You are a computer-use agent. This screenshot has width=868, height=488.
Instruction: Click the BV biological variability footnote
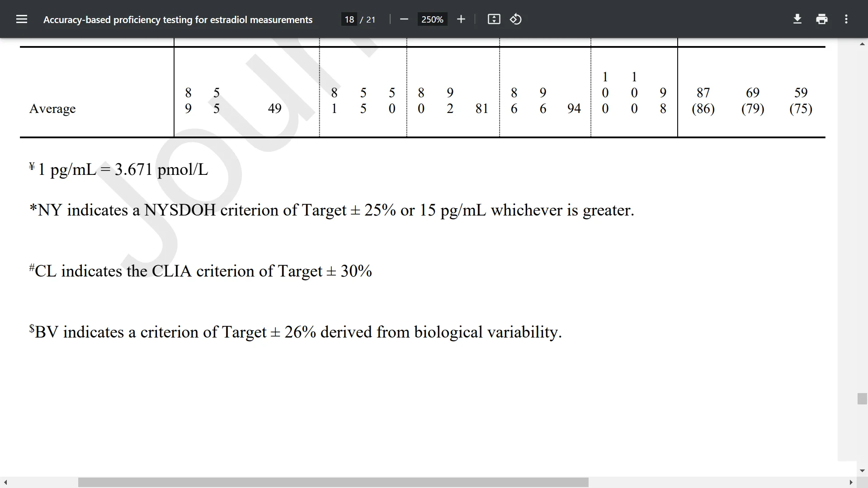[295, 332]
